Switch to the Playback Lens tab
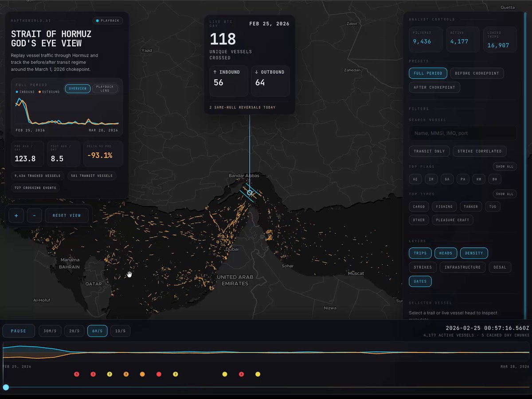 click(x=105, y=89)
